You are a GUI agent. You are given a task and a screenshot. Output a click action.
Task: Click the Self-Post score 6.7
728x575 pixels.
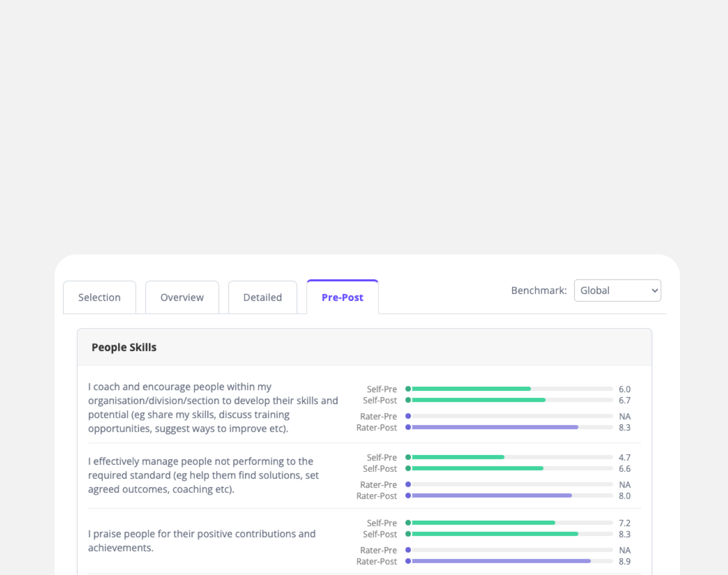[625, 400]
